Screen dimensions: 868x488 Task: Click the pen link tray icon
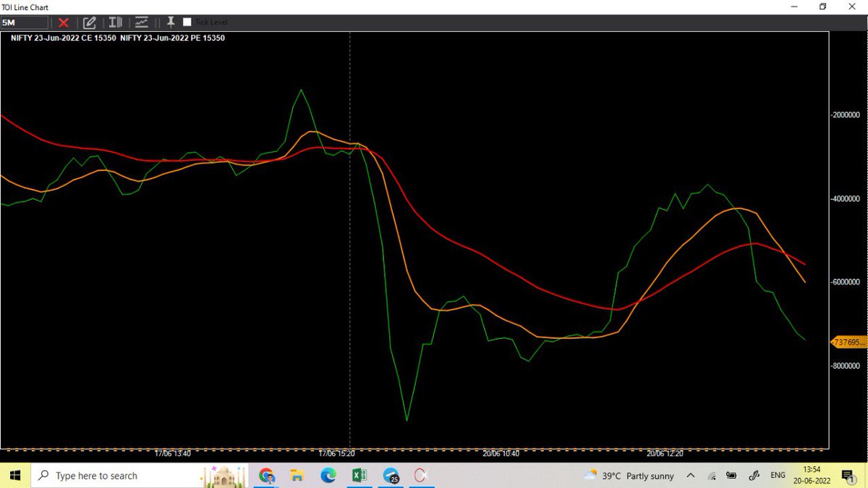coord(754,476)
